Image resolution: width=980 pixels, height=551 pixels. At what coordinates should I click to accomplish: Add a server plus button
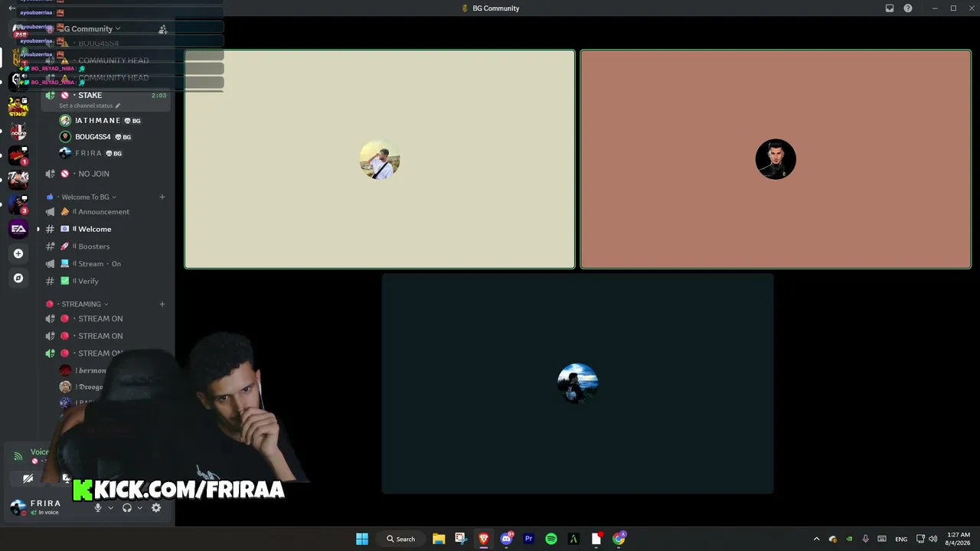[18, 253]
